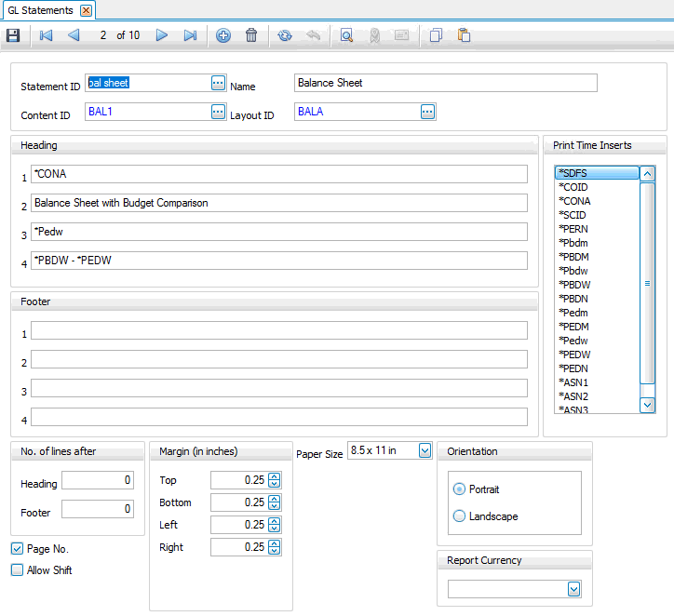Enable the Allow Shift checkbox
The image size is (674, 616).
[x=18, y=570]
